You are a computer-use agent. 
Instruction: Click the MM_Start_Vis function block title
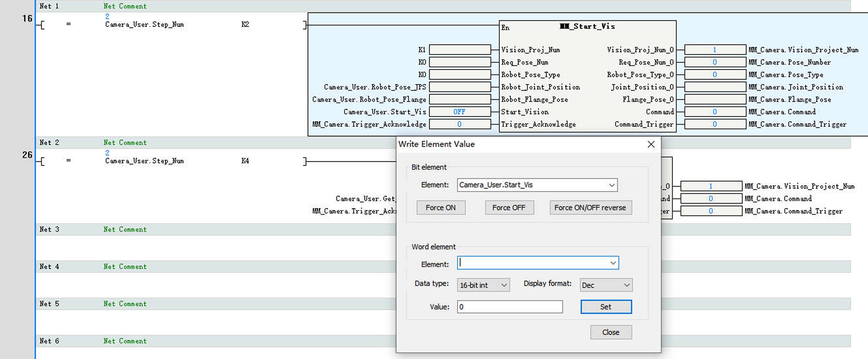587,26
